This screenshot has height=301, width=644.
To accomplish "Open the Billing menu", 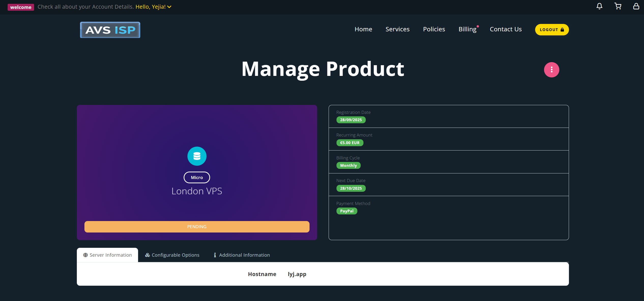I will click(467, 29).
